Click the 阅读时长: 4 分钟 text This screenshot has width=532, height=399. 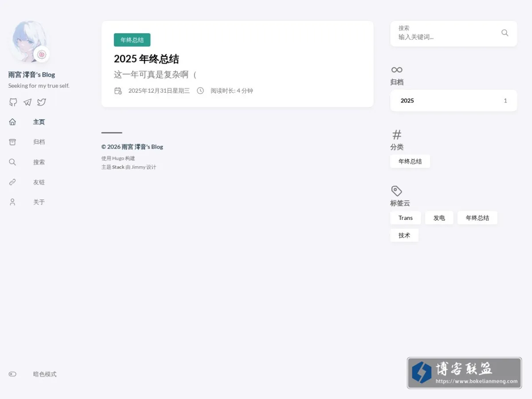(232, 91)
